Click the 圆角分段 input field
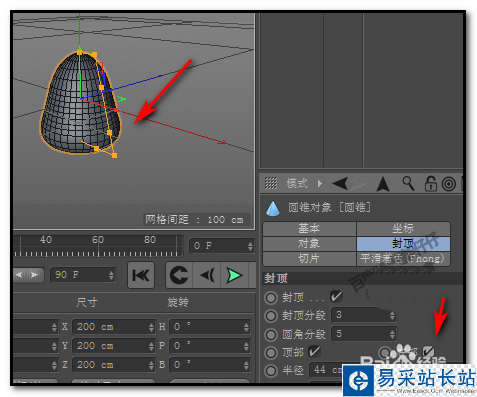 pos(363,334)
